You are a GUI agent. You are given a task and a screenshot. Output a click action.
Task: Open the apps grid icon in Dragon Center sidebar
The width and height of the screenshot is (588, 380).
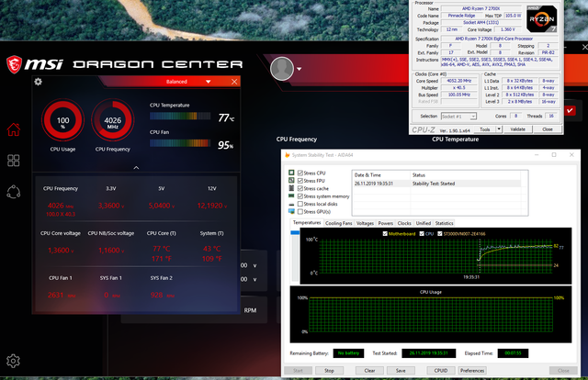[14, 161]
